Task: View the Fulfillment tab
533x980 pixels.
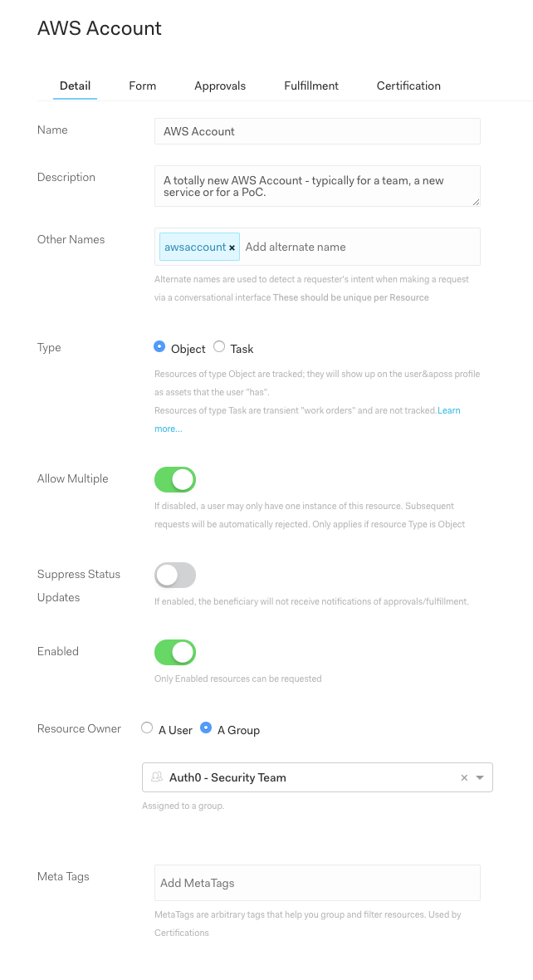Action: [311, 86]
